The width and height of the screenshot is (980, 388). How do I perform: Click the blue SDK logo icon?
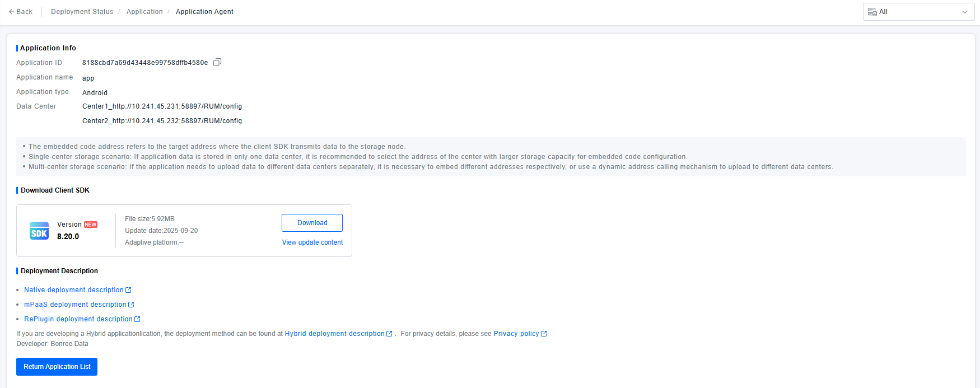[39, 231]
